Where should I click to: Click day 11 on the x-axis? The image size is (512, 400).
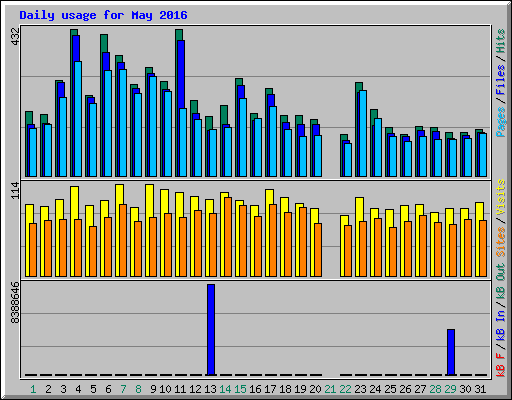point(180,389)
